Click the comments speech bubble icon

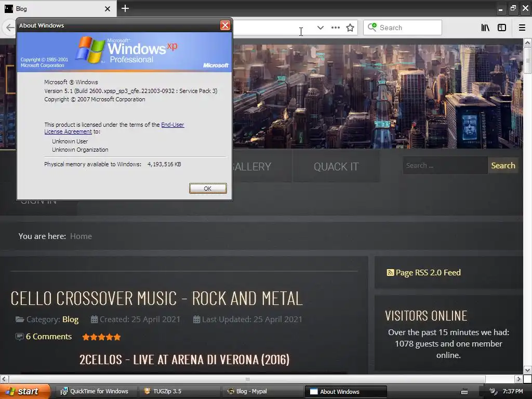click(20, 337)
